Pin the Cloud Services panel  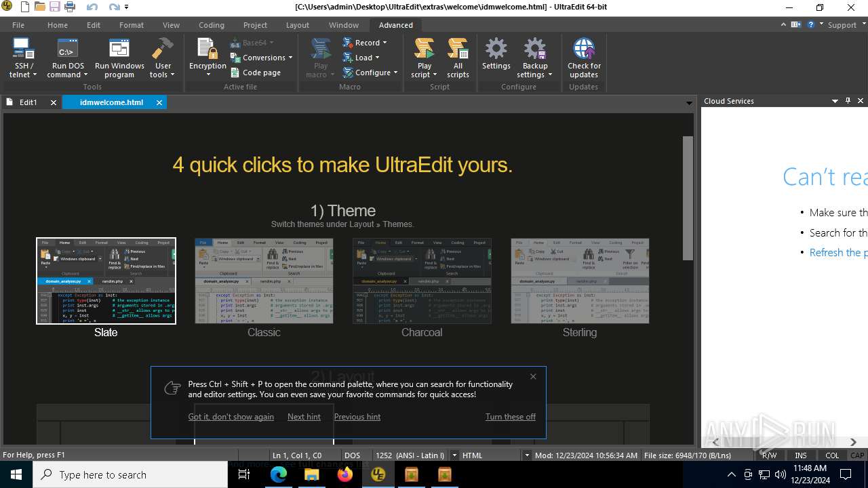point(848,101)
